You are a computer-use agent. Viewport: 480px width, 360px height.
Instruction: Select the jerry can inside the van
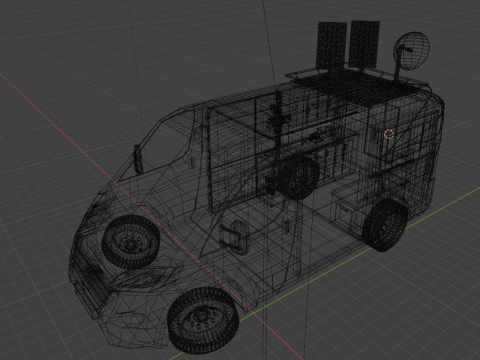pyautogui.click(x=235, y=237)
